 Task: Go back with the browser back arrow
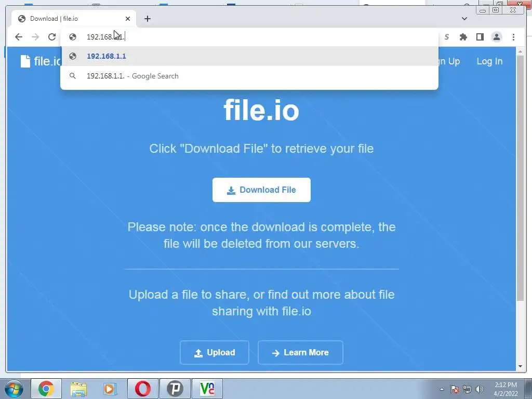click(19, 37)
